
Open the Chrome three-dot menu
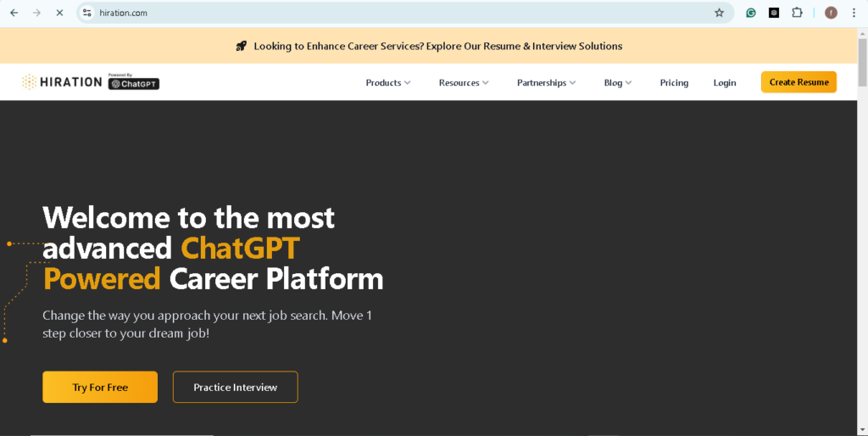(854, 13)
